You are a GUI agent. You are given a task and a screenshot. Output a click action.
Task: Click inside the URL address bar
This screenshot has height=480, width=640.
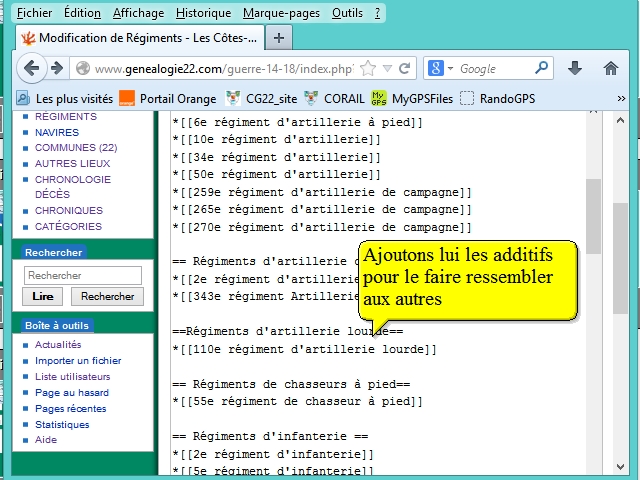tap(223, 69)
